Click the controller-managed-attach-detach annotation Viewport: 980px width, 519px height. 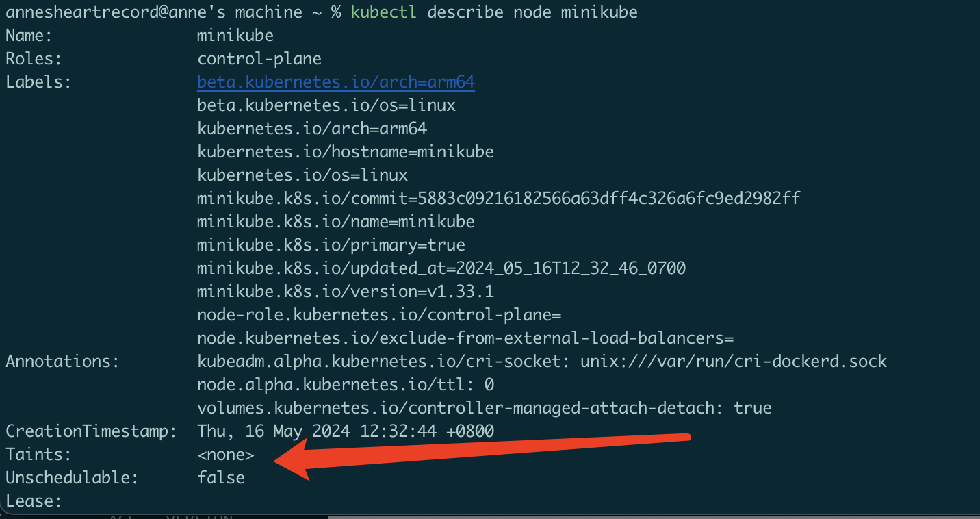pyautogui.click(x=484, y=408)
